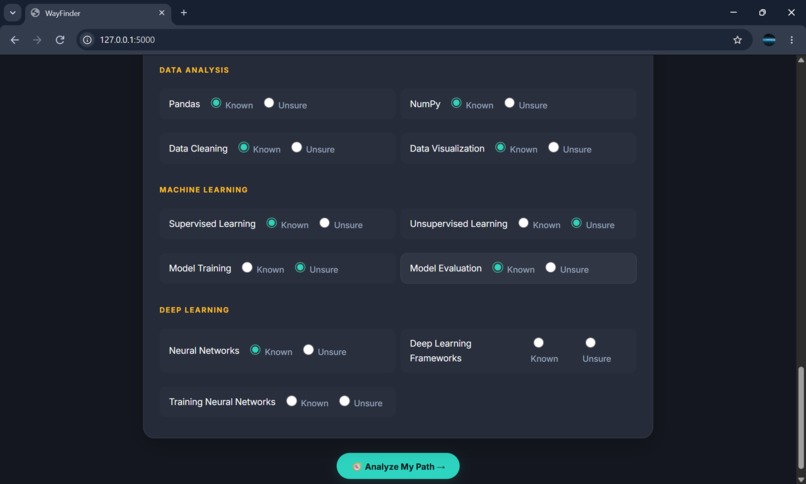Click the Analyze My Path button

(398, 466)
